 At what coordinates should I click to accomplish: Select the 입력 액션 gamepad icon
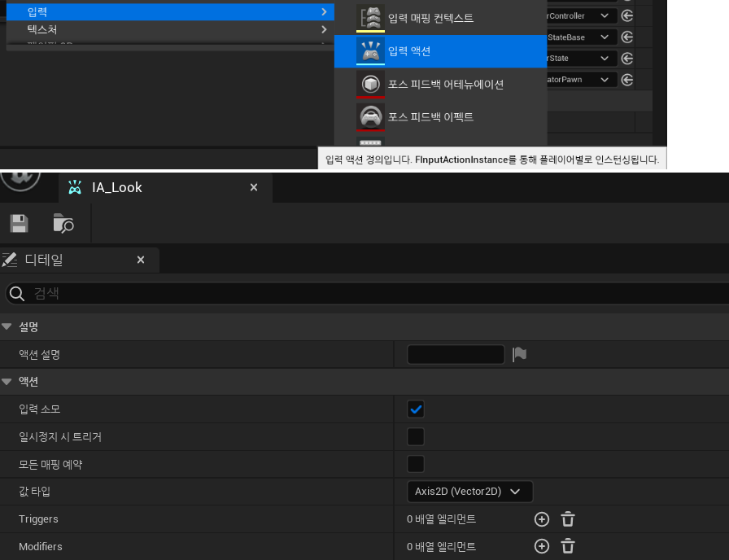point(370,50)
